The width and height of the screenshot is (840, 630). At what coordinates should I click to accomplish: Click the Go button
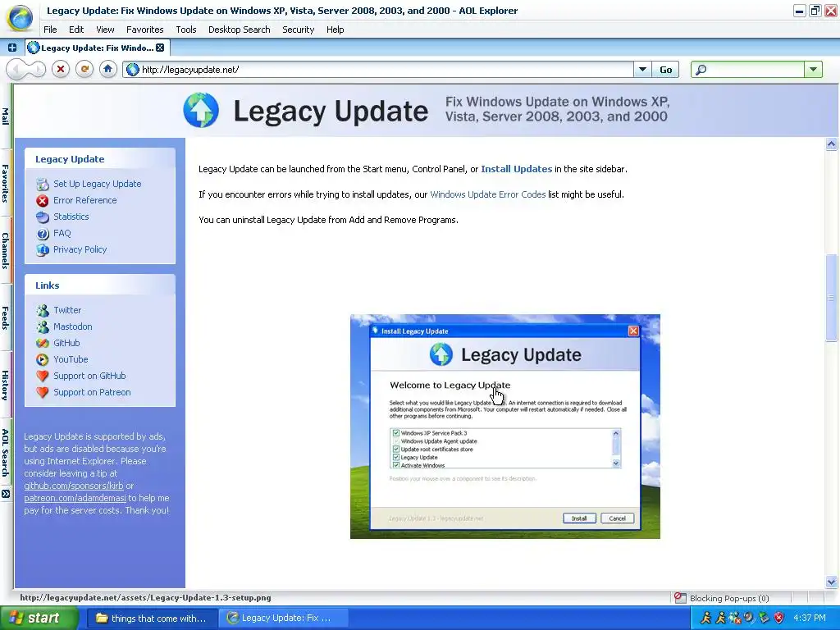[665, 70]
